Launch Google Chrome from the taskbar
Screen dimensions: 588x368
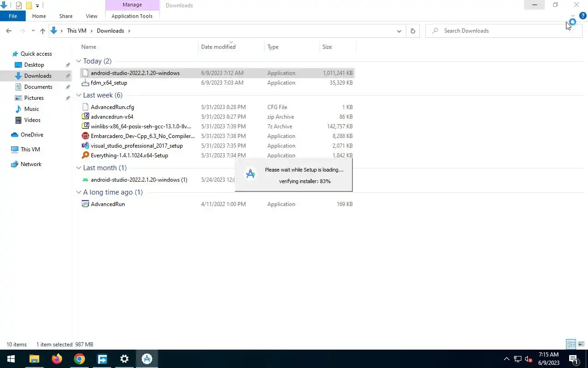pos(79,359)
